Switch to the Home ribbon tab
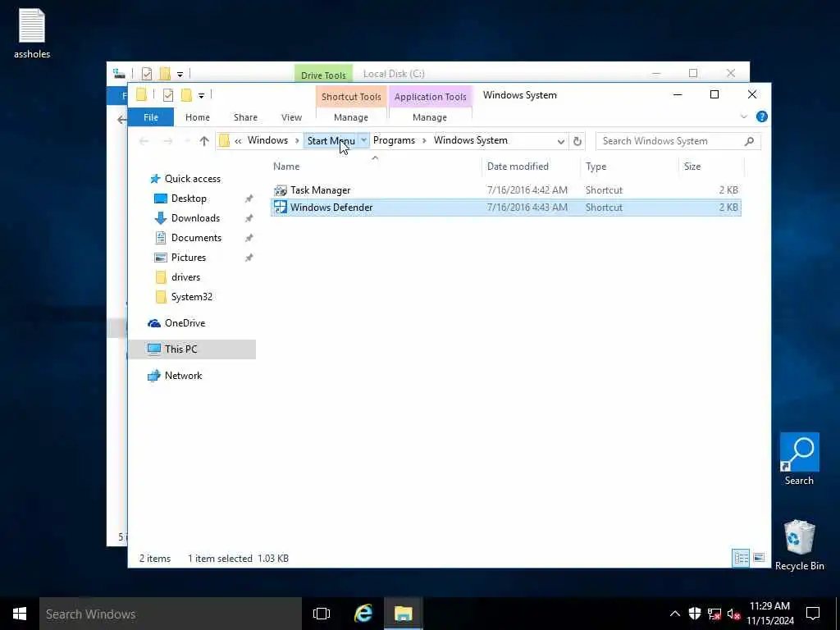This screenshot has height=630, width=840. coord(197,117)
